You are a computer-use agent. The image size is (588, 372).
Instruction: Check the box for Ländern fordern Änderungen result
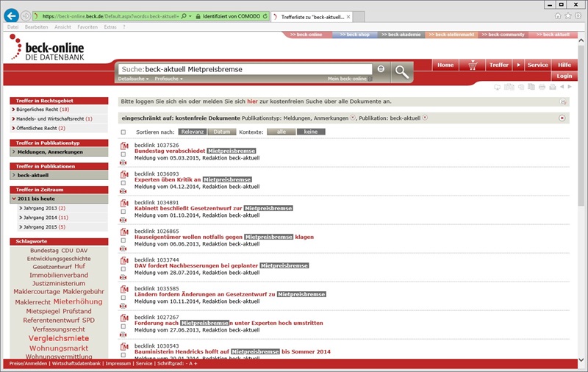[123, 298]
